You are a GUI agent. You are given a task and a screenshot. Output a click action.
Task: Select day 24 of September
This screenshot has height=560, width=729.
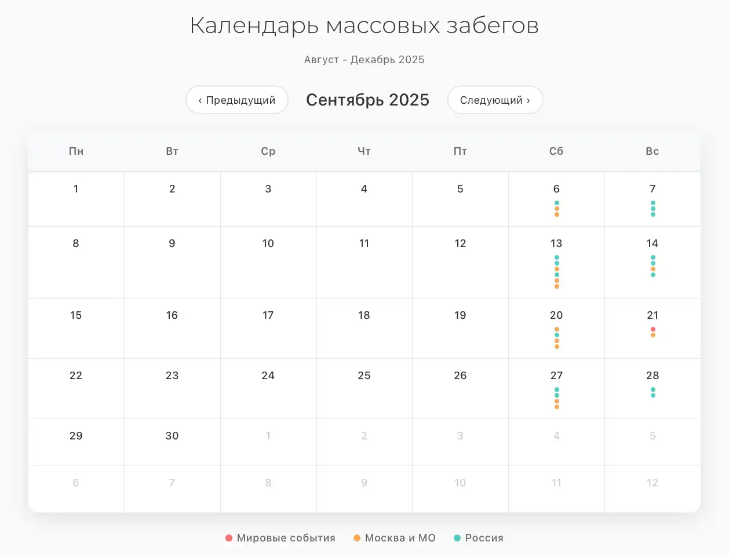pos(268,389)
